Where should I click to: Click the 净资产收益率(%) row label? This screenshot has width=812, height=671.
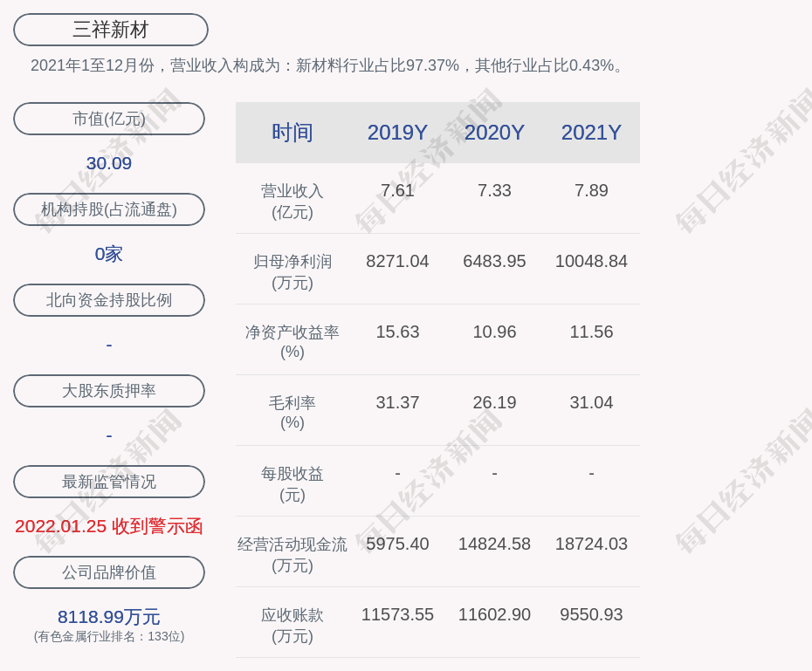(x=292, y=342)
